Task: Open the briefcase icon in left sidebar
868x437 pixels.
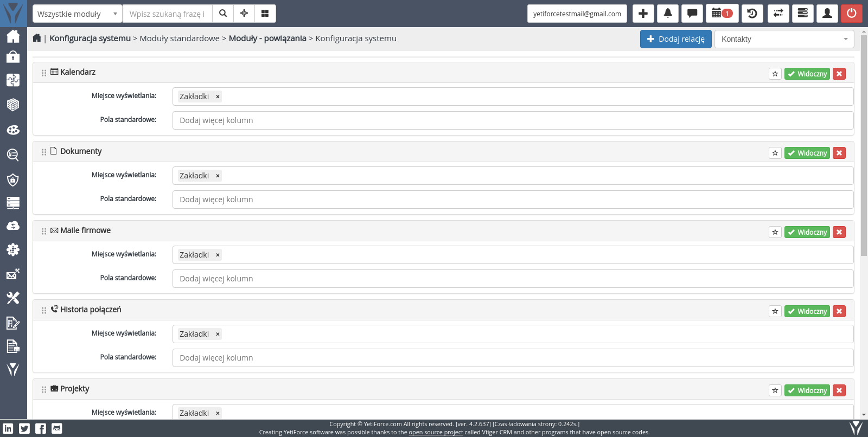Action: (x=13, y=57)
